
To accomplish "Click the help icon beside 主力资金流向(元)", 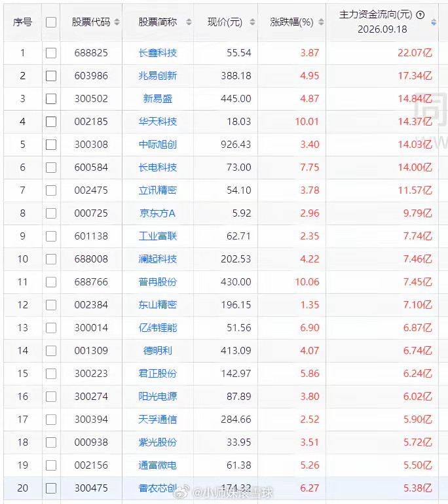I will pyautogui.click(x=420, y=15).
